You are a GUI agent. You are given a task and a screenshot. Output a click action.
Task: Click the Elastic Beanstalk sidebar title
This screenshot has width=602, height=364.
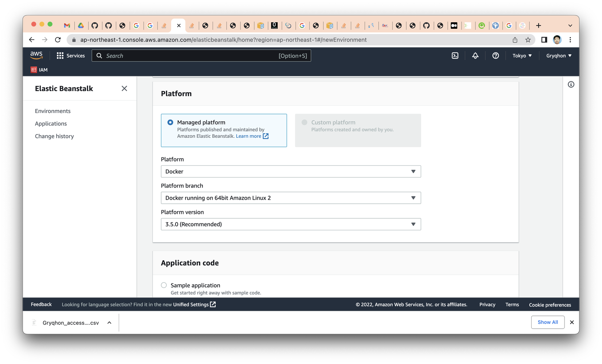[x=64, y=89]
